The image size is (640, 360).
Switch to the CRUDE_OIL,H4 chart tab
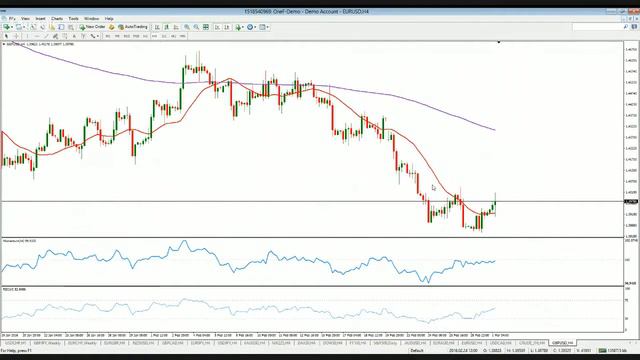point(532,343)
